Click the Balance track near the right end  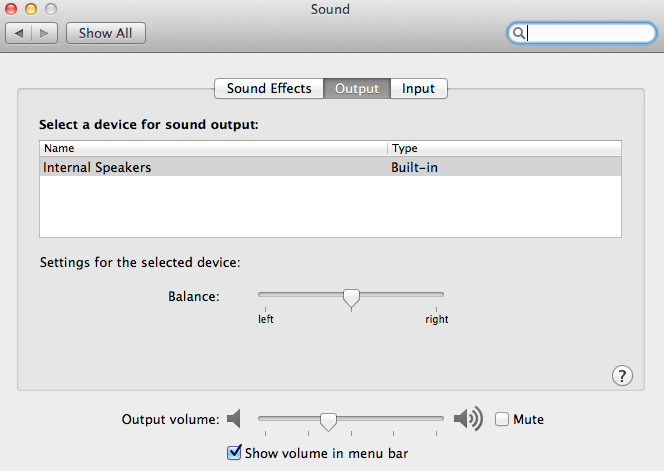click(x=434, y=294)
